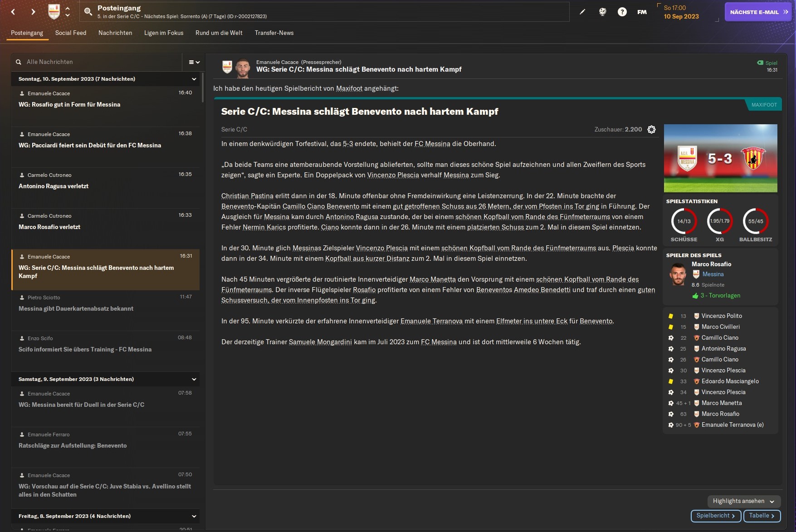Screen dimensions: 796x532
Task: Open the match report settings gear icon
Action: pyautogui.click(x=651, y=130)
